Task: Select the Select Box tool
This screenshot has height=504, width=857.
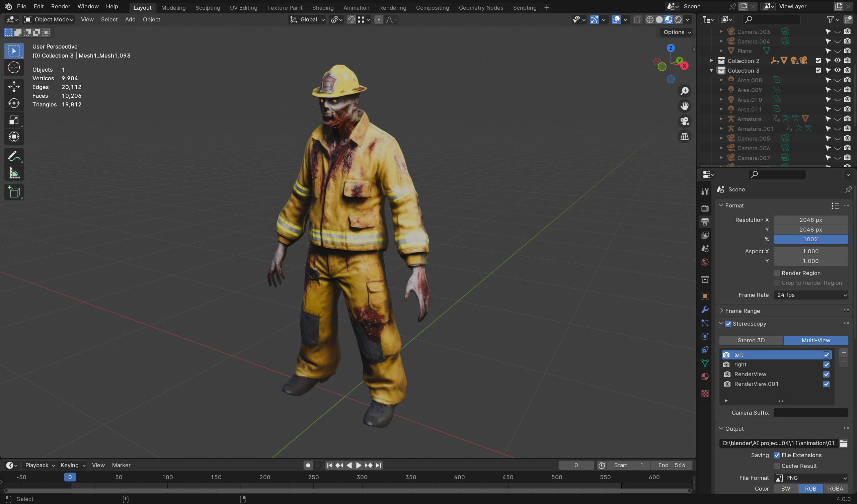Action: [14, 51]
